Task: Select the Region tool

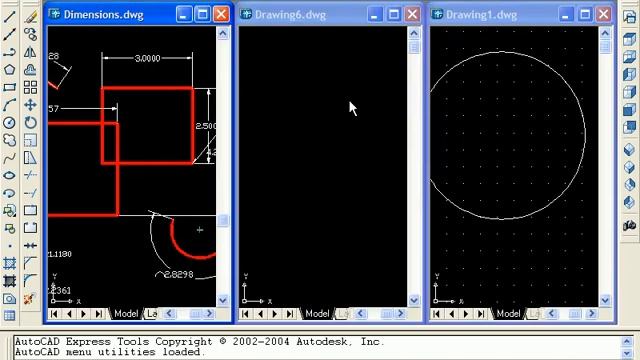Action: coord(9,298)
